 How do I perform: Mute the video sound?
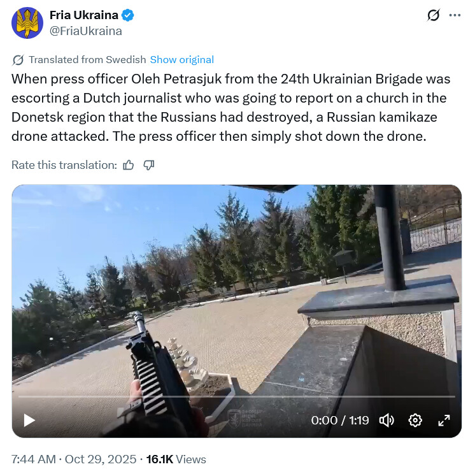386,421
